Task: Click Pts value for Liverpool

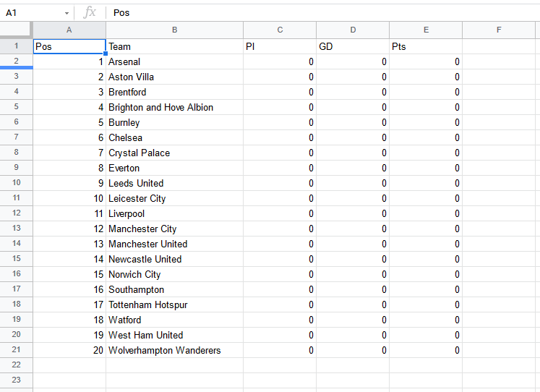Action: [x=426, y=213]
